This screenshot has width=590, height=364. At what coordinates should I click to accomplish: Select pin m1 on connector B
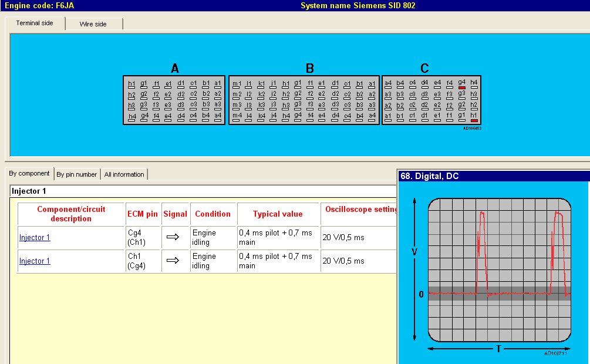[x=237, y=85]
